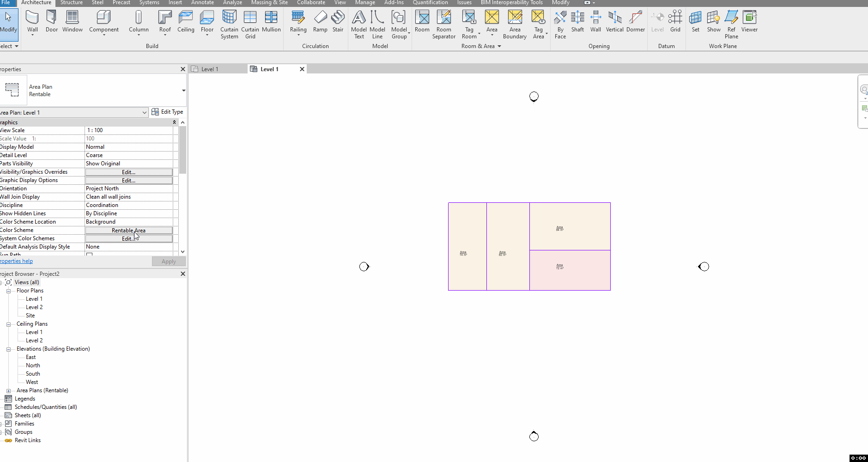Click the Ref Plane tool
The image size is (868, 462).
(731, 23)
